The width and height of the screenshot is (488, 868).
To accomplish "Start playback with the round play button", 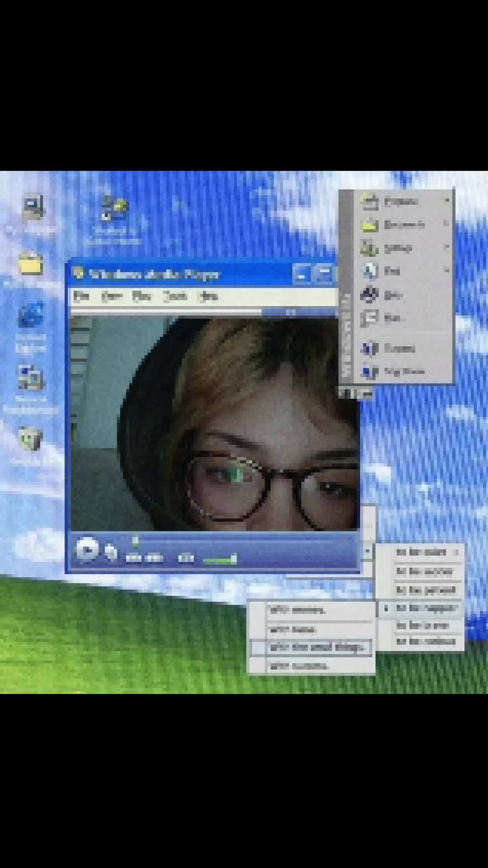I will tap(87, 550).
